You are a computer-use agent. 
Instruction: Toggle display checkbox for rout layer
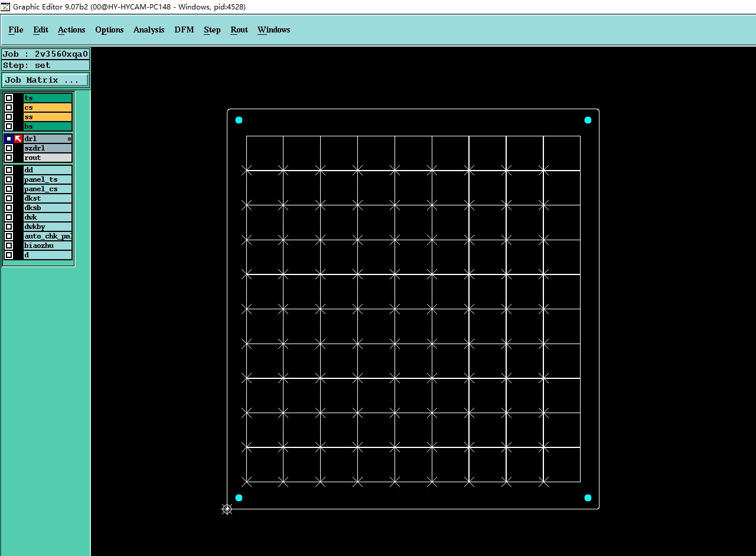[9, 158]
